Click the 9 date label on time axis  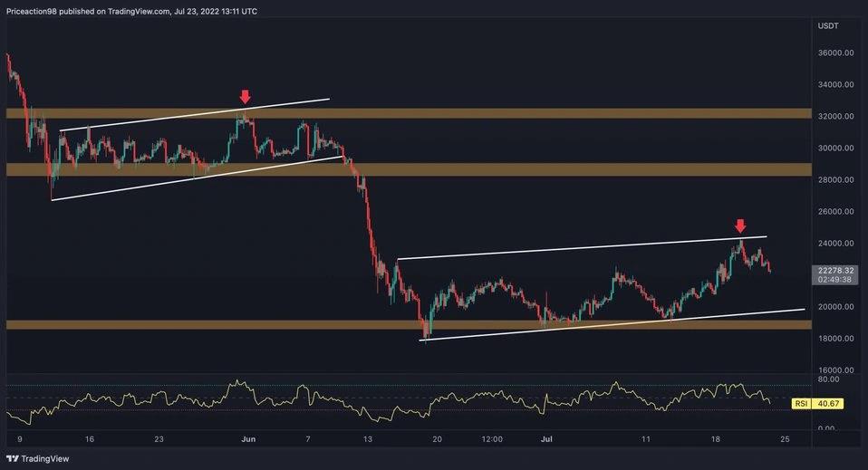(x=20, y=439)
